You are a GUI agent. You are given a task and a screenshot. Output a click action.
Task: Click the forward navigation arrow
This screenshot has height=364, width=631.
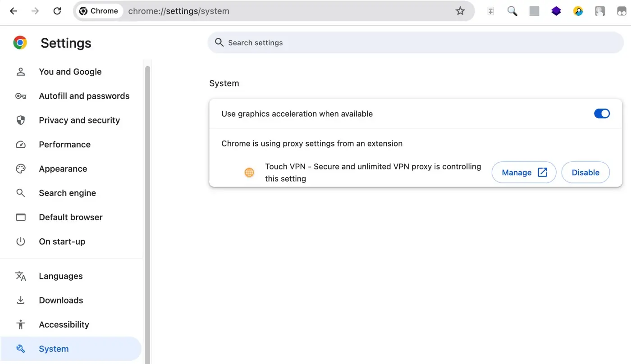click(x=35, y=11)
